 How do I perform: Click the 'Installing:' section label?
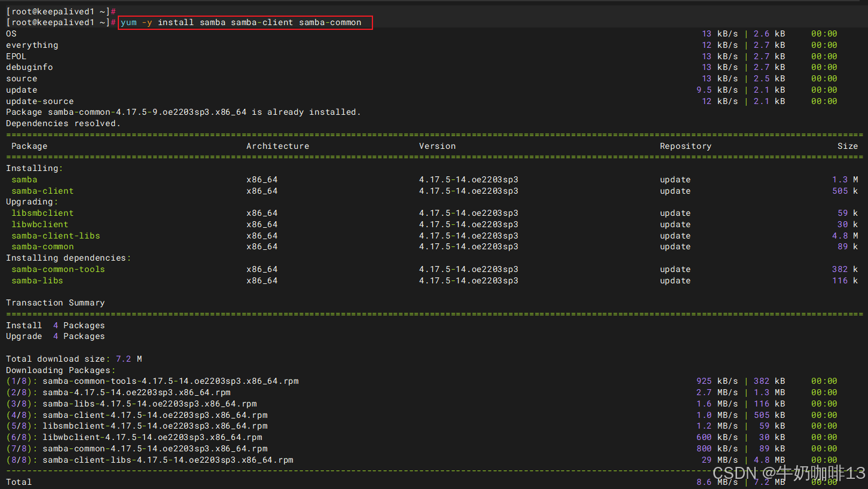coord(35,169)
